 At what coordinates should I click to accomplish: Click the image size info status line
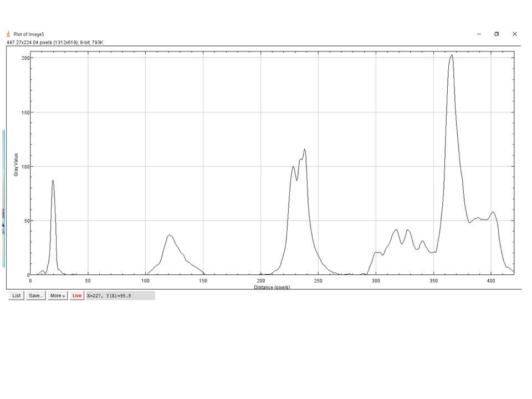tap(55, 42)
